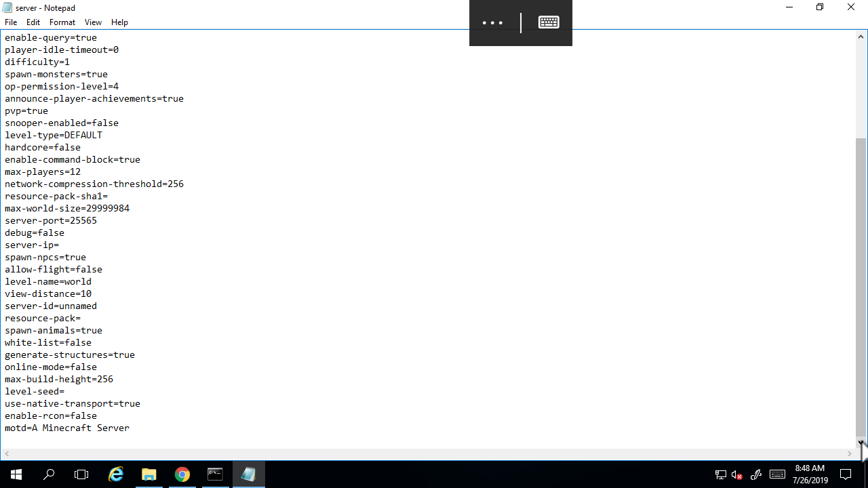Open the three-dots overlay options

[492, 23]
